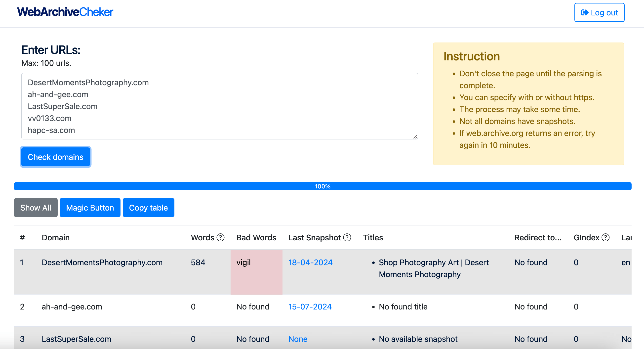The width and height of the screenshot is (644, 349).
Task: Click the WebArchiveCheker logo
Action: click(x=65, y=12)
